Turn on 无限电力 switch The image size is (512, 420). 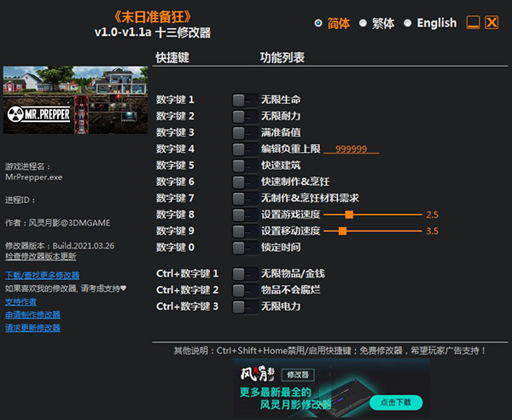pos(245,307)
